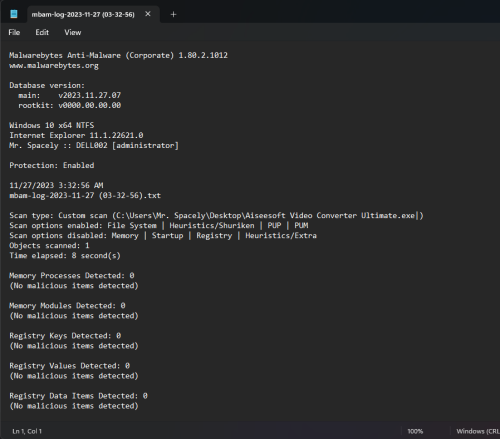This screenshot has height=439, width=500.
Task: Open the View menu
Action: (x=73, y=32)
